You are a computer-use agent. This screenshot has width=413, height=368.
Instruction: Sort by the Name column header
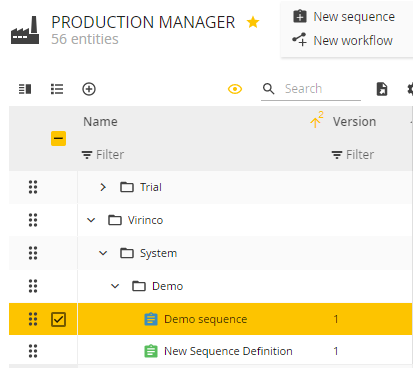click(100, 122)
